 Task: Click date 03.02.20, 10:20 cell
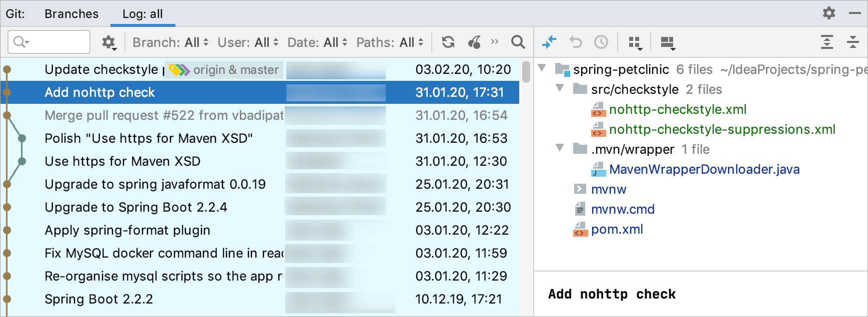coord(463,69)
